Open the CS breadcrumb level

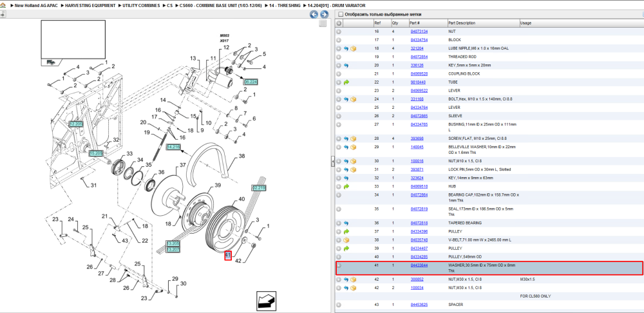170,5
